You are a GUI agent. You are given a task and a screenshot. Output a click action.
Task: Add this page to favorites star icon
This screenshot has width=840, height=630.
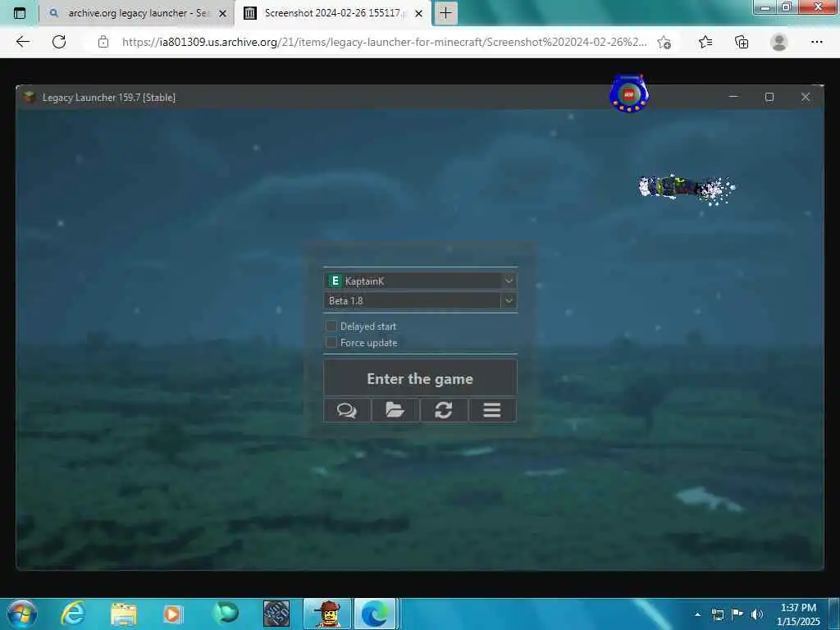point(664,43)
